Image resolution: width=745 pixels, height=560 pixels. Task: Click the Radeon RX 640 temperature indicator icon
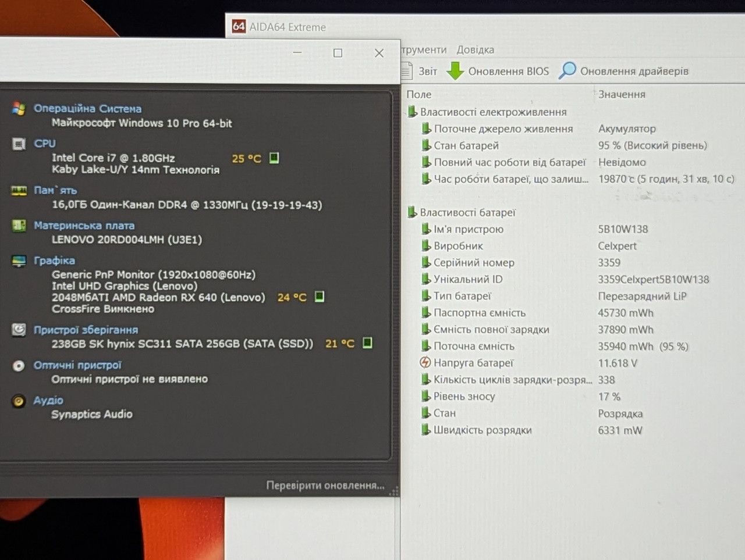coord(319,297)
